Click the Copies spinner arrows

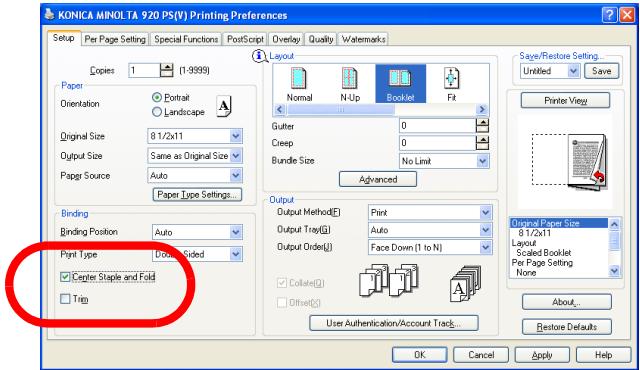(x=167, y=70)
